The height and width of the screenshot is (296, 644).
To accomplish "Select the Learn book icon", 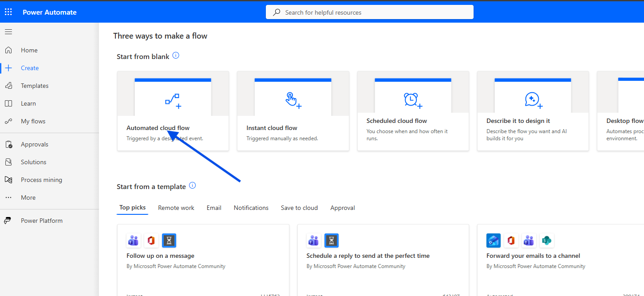I will pos(8,103).
